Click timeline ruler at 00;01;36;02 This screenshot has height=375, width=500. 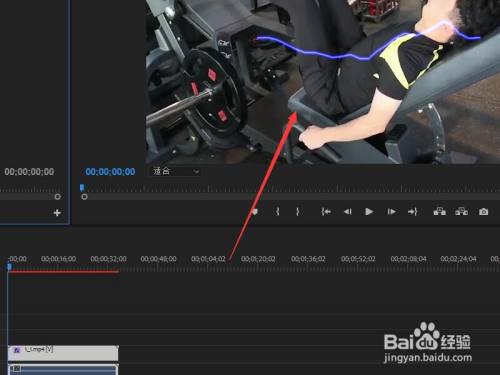pos(308,259)
